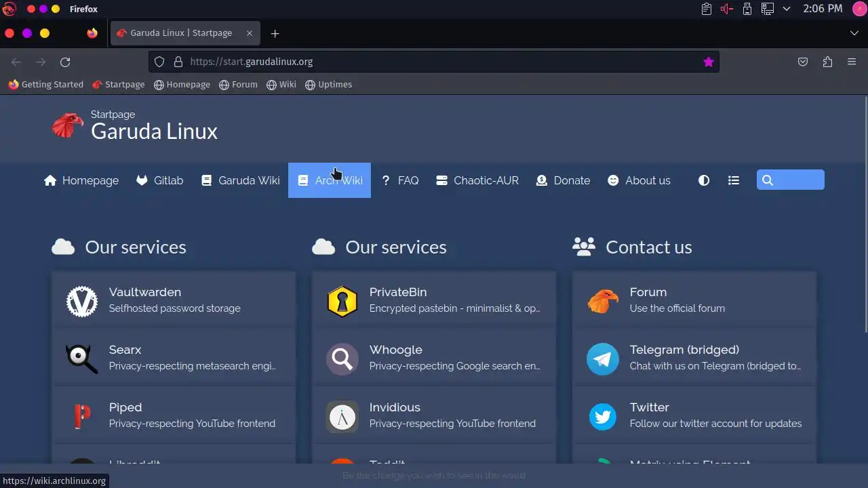Open the Vaultwarden service icon

tap(82, 302)
